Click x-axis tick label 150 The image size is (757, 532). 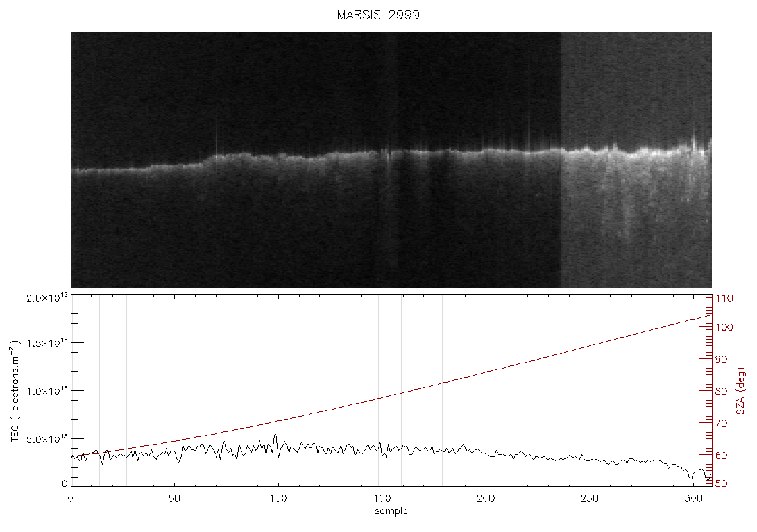click(382, 498)
